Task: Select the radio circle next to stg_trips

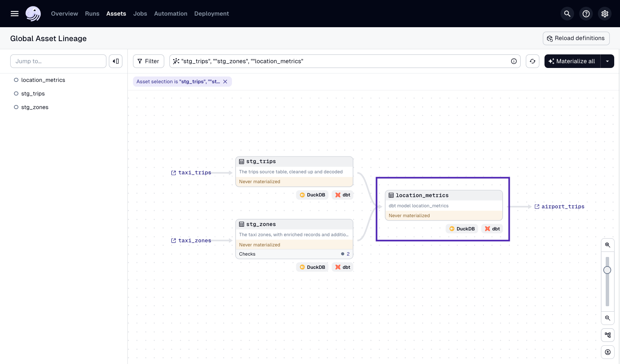Action: (16, 93)
